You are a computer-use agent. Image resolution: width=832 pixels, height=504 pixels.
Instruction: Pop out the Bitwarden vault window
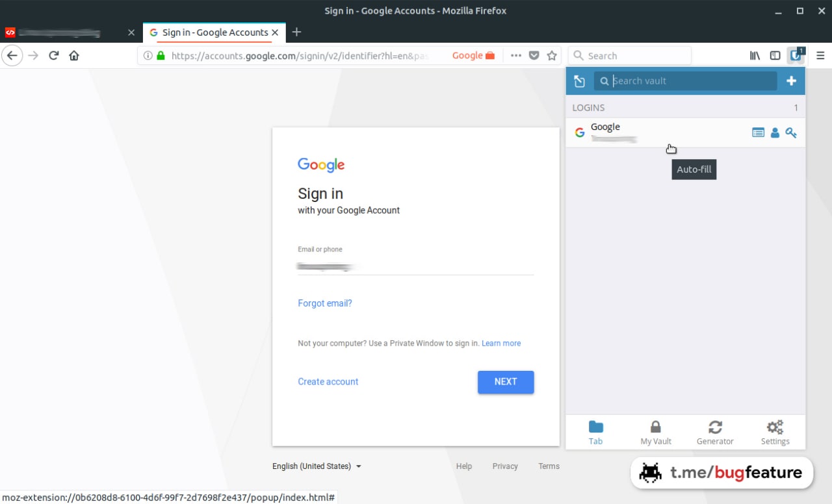[579, 81]
